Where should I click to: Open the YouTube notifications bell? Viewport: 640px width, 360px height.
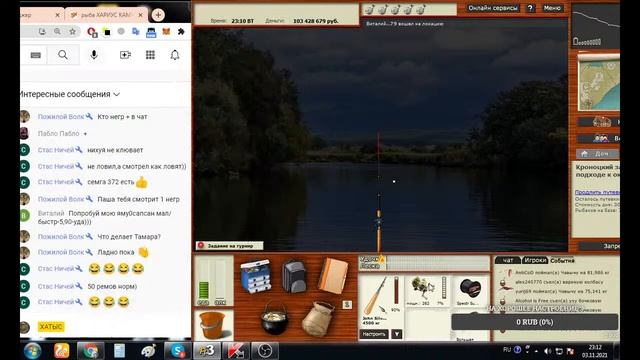pyautogui.click(x=175, y=55)
